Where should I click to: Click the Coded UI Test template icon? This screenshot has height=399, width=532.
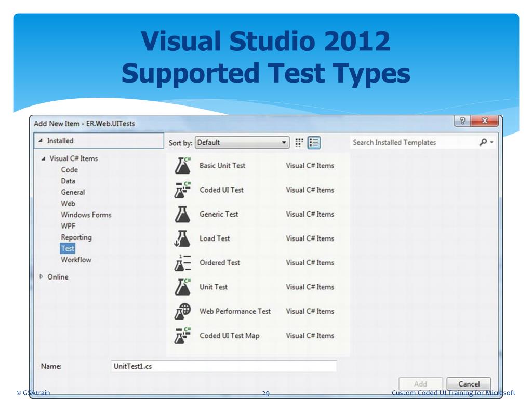click(x=182, y=190)
